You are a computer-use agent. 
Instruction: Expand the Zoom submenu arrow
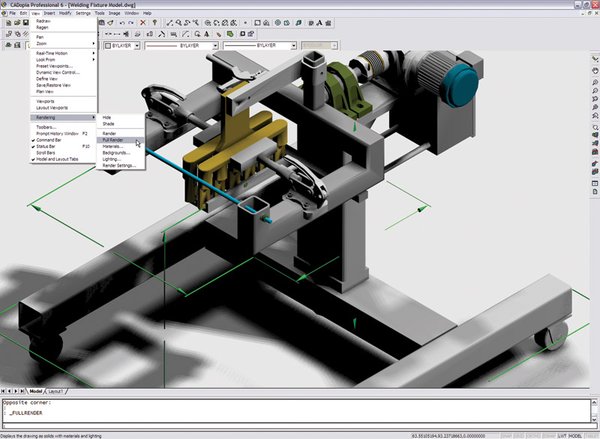click(94, 44)
